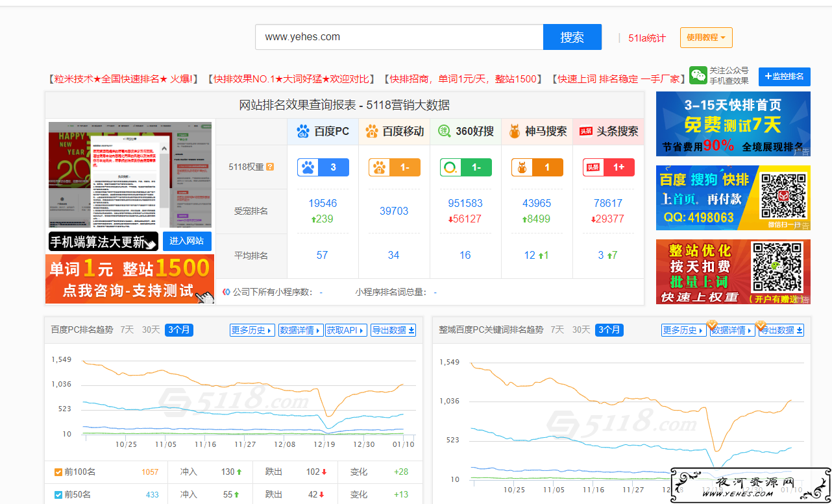The width and height of the screenshot is (832, 504).
Task: Click the red 头条 weight badge 1+
Action: point(609,167)
